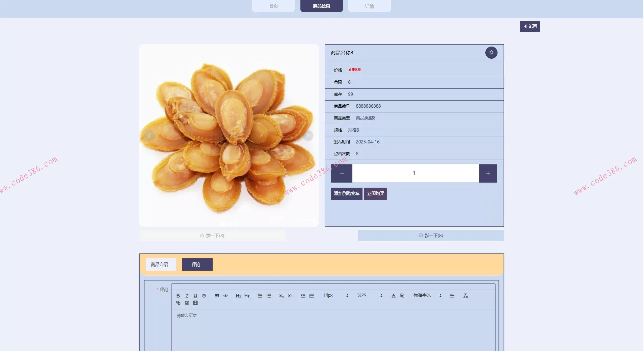Open the 文本 header style dropdown
Image resolution: width=644 pixels, height=351 pixels.
point(370,295)
